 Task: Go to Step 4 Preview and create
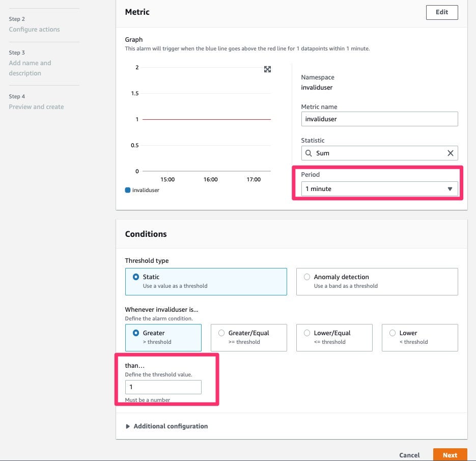click(x=36, y=107)
